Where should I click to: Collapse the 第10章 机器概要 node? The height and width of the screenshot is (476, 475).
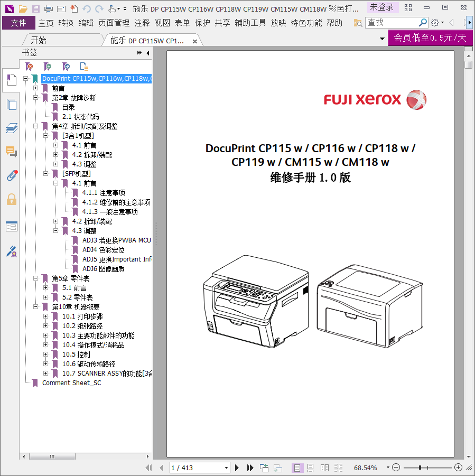coord(35,306)
